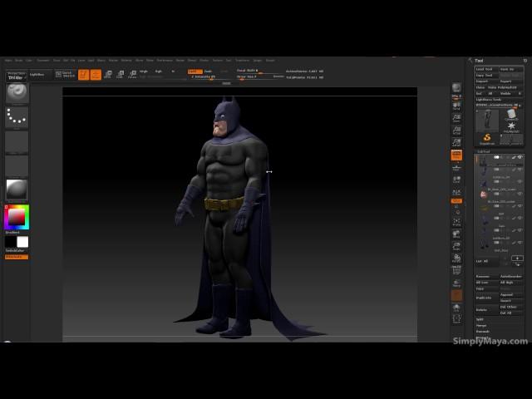
Task: Open the Alpha menu
Action: pos(8,60)
